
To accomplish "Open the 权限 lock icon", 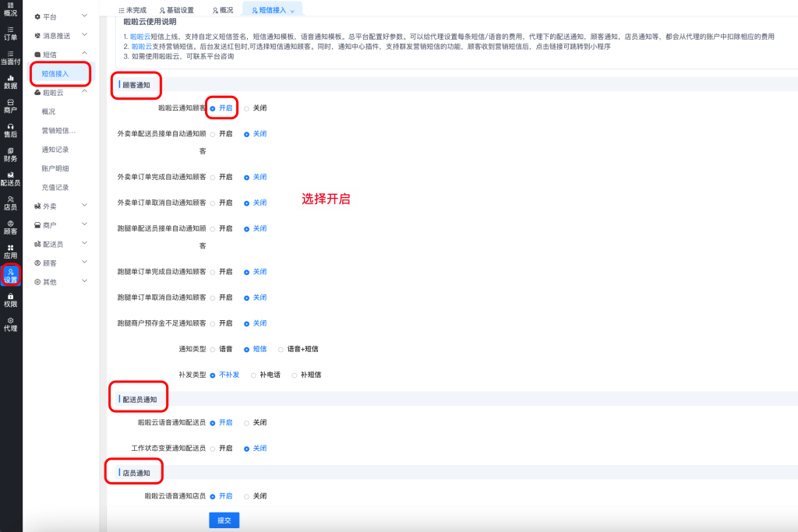I will [10, 299].
